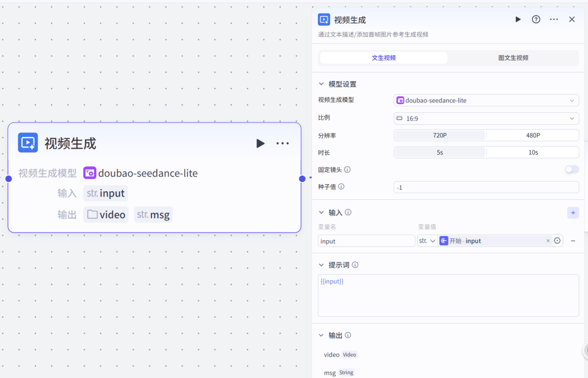The width and height of the screenshot is (588, 378).
Task: Remove the input variable with minus button
Action: point(573,241)
